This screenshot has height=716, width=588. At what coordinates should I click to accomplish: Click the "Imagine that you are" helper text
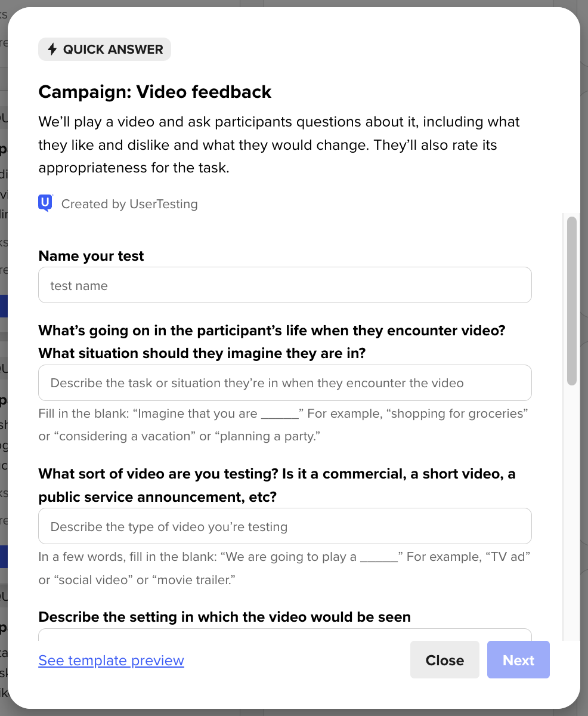[x=284, y=425]
